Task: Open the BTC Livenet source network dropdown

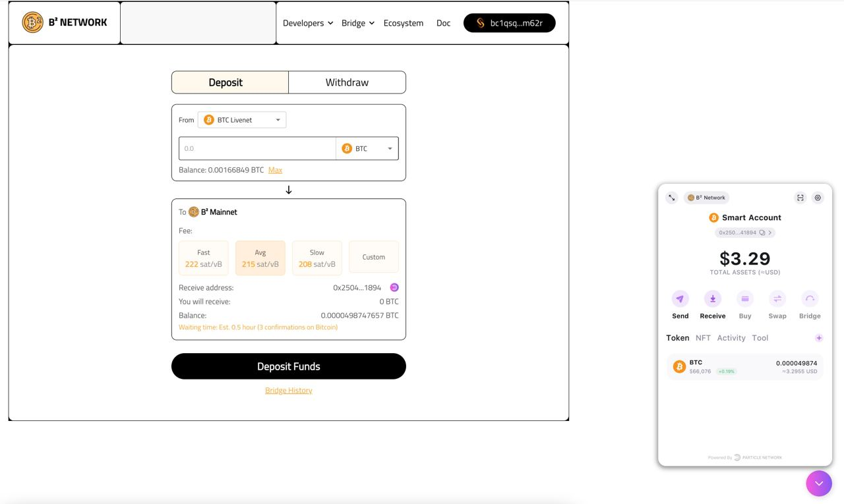Action: [242, 120]
